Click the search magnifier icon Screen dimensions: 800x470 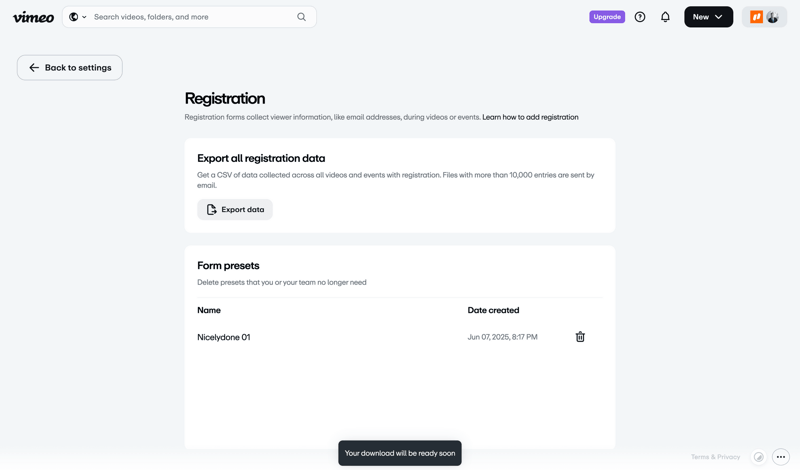(x=301, y=17)
